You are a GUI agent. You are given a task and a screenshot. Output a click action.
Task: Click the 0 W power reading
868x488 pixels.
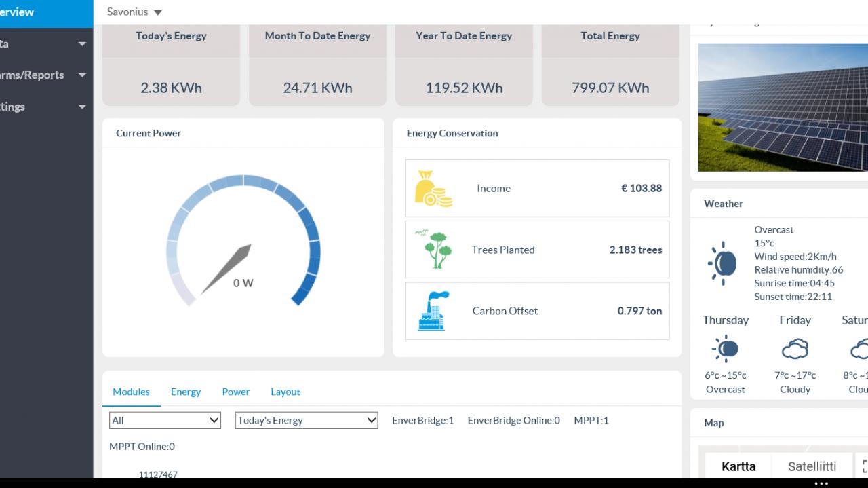[x=243, y=283]
